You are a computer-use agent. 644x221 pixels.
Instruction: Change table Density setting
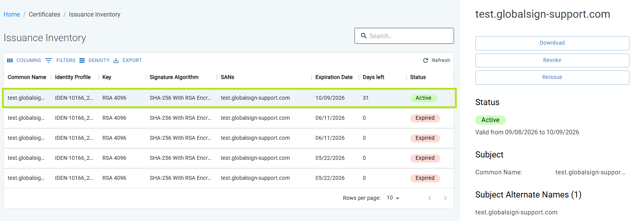(94, 60)
